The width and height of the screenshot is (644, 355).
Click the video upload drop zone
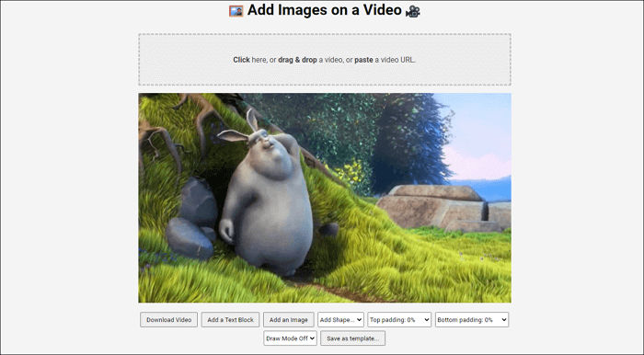point(325,60)
